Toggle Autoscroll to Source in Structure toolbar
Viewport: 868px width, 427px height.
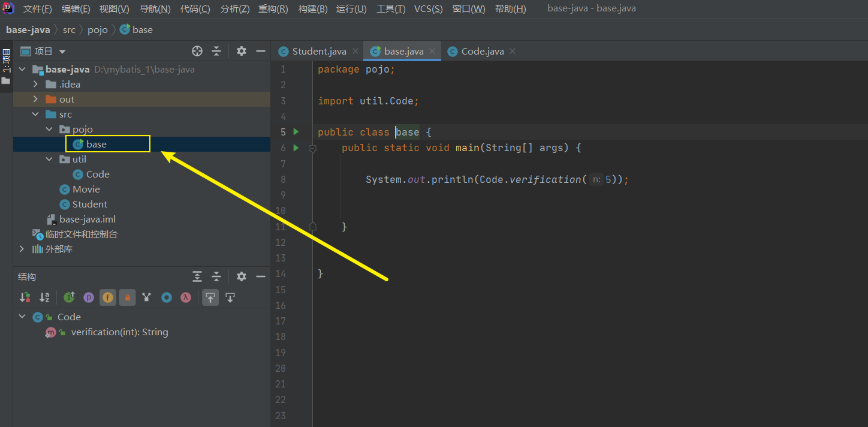[210, 297]
